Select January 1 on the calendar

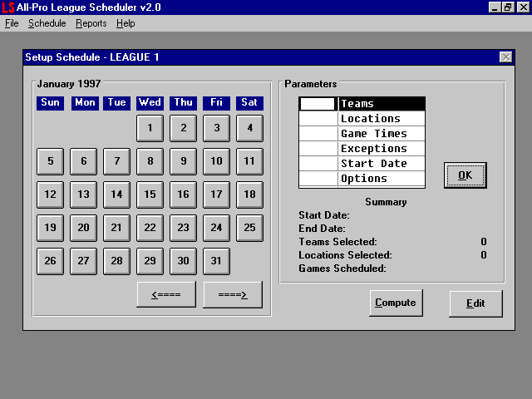[150, 128]
